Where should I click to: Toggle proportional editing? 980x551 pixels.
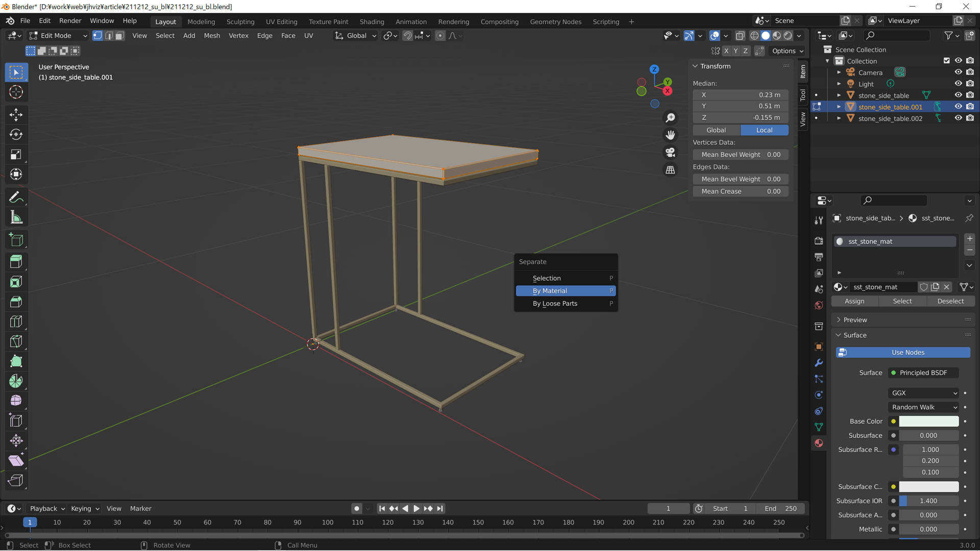[440, 36]
